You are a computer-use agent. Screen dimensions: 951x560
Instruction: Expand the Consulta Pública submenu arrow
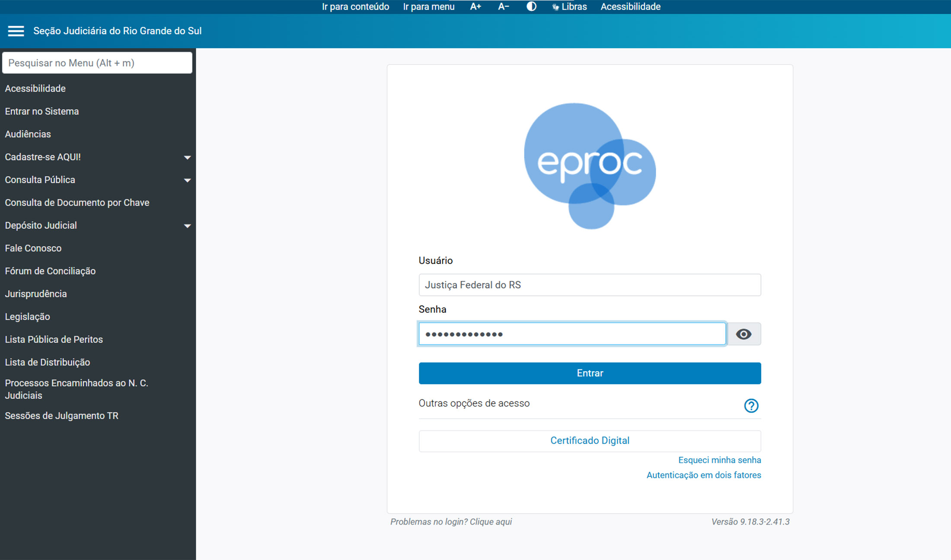[187, 180]
